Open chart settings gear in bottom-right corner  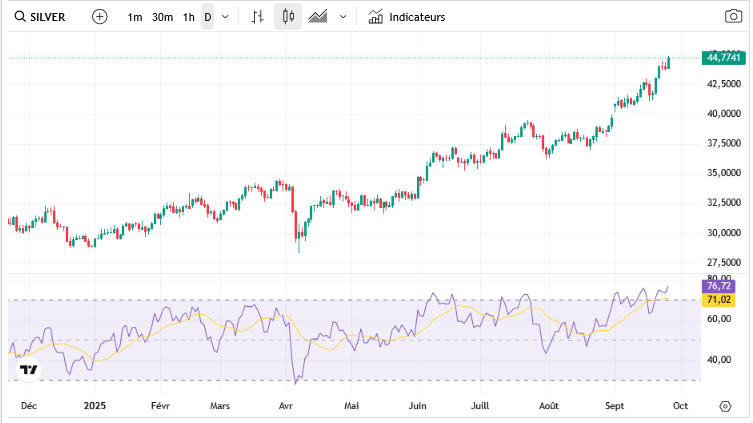725,406
